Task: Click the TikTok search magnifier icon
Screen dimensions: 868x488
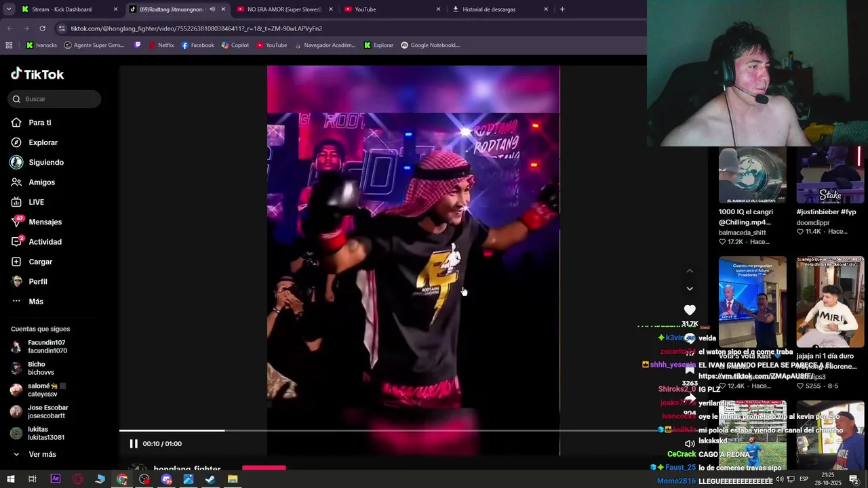Action: coord(16,99)
